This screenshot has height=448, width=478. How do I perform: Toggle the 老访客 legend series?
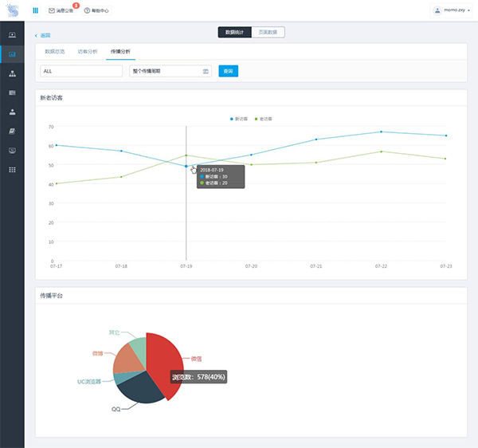click(264, 119)
